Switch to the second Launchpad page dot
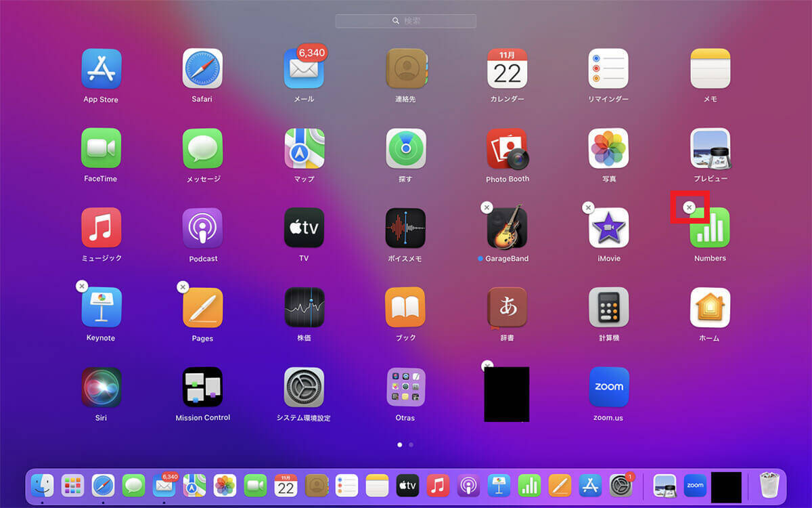Viewport: 812px width, 508px height. 411,445
